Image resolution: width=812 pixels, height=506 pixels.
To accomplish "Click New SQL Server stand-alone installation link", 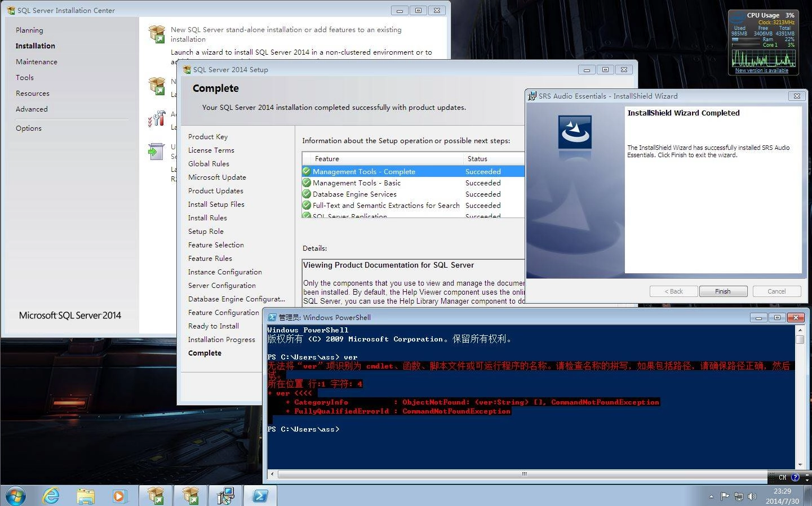I will click(286, 34).
